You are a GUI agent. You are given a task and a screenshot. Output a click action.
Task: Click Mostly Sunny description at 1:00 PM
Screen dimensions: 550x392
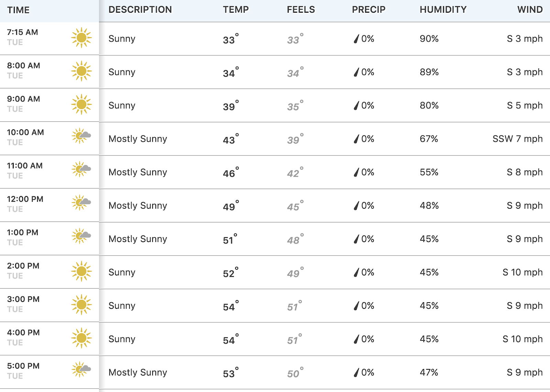pos(138,239)
